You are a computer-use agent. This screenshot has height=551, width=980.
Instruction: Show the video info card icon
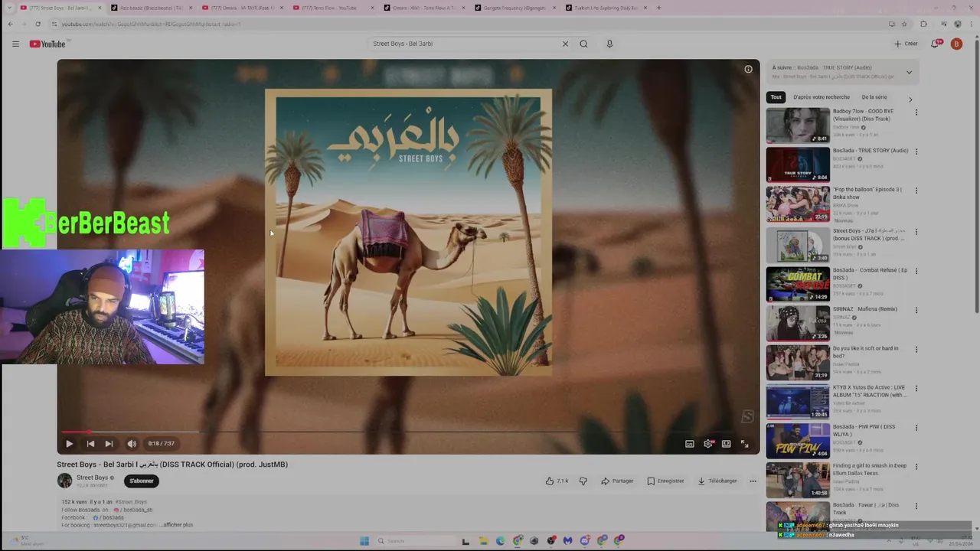pyautogui.click(x=748, y=69)
